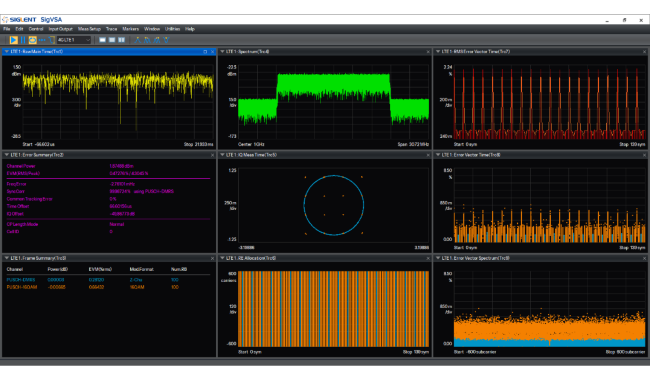
Task: Click the marker-to-minimum icon in toolbar
Action: [167, 40]
